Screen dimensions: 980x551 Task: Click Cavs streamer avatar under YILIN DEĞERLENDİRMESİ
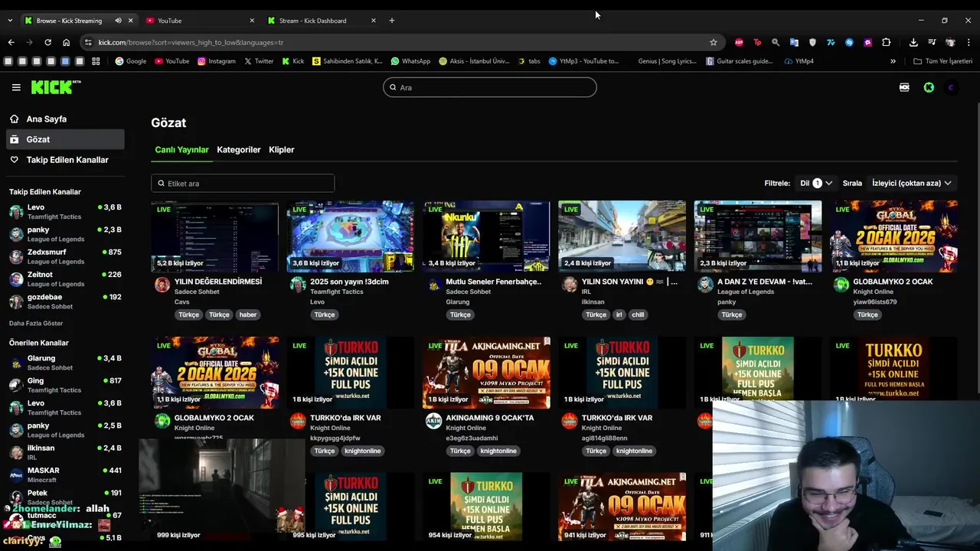(162, 285)
